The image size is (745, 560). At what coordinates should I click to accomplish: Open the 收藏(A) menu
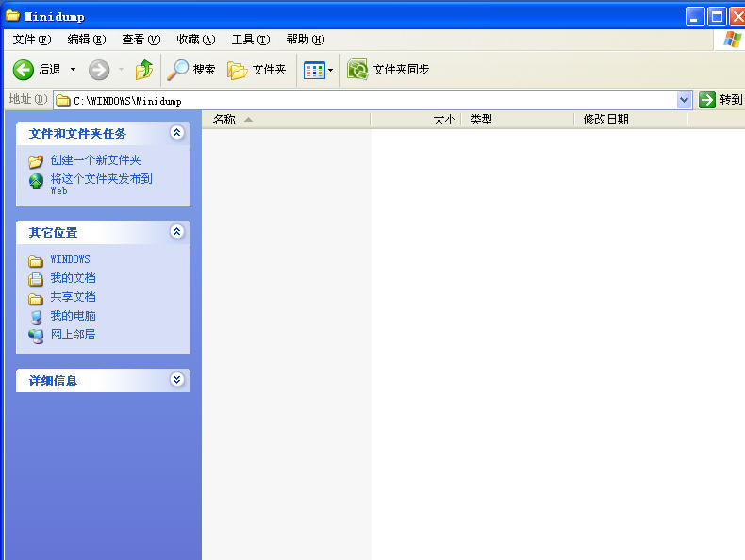point(196,40)
